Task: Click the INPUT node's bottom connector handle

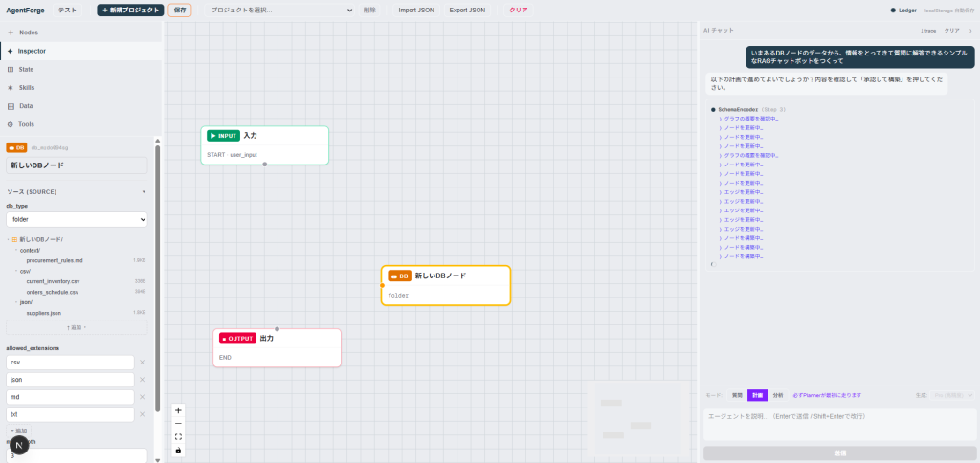Action: pos(265,165)
